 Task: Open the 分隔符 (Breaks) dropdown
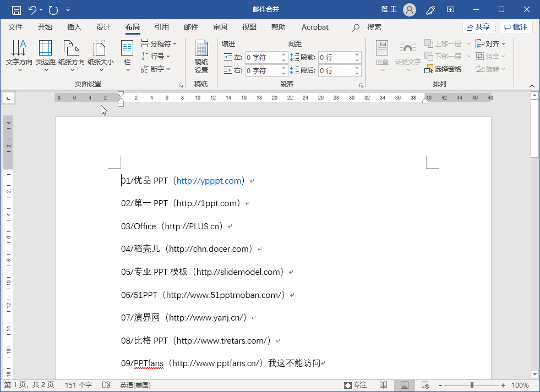(x=157, y=43)
